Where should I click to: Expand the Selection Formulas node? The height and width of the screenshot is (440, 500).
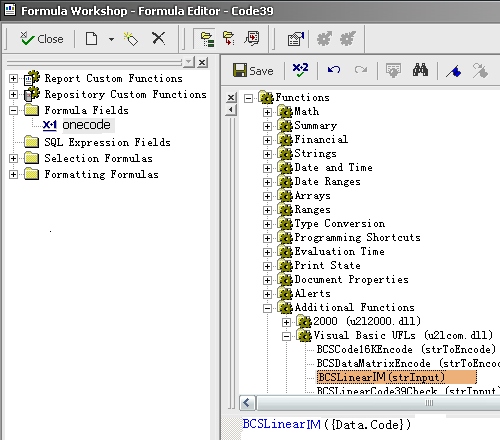pos(13,158)
